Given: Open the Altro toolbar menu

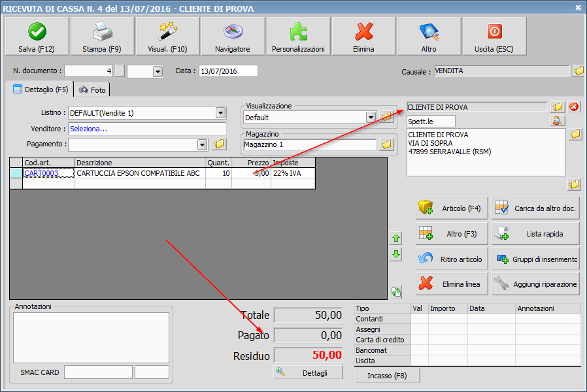Looking at the screenshot, I should pyautogui.click(x=429, y=37).
